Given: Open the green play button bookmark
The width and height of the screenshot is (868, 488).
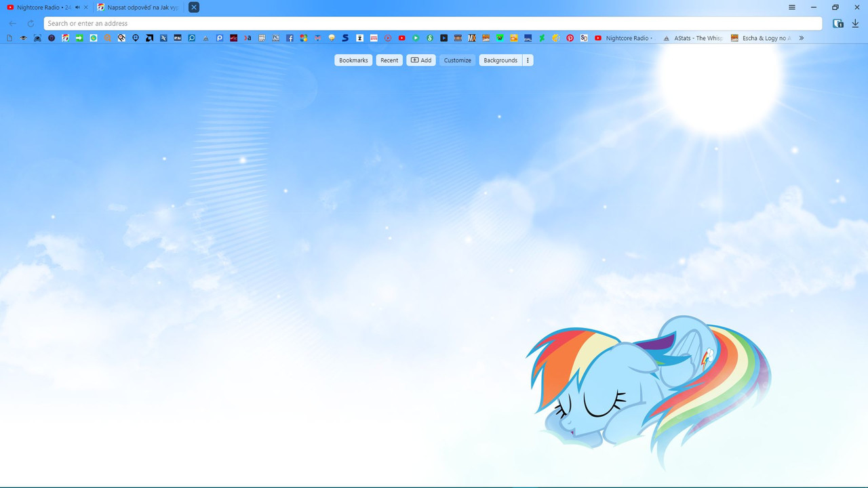Looking at the screenshot, I should 416,38.
